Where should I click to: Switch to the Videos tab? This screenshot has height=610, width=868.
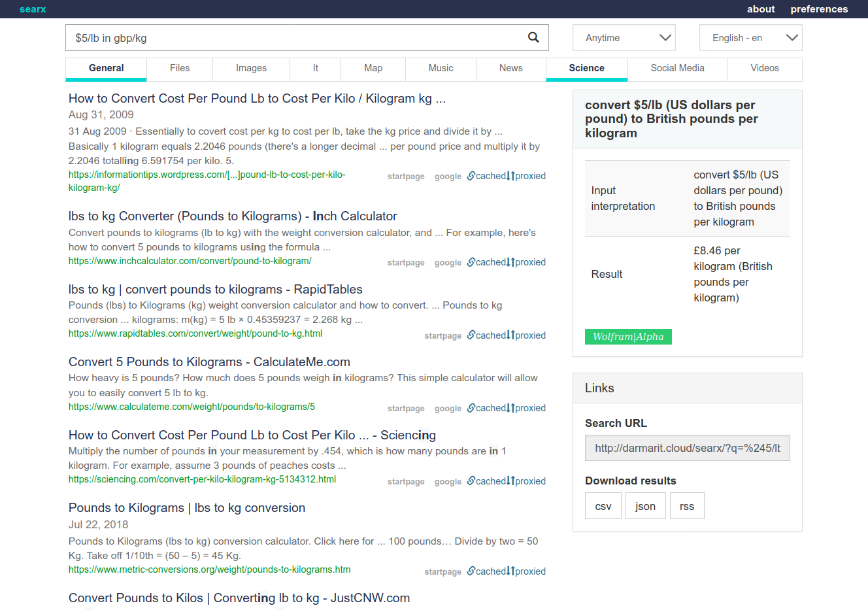pyautogui.click(x=765, y=69)
